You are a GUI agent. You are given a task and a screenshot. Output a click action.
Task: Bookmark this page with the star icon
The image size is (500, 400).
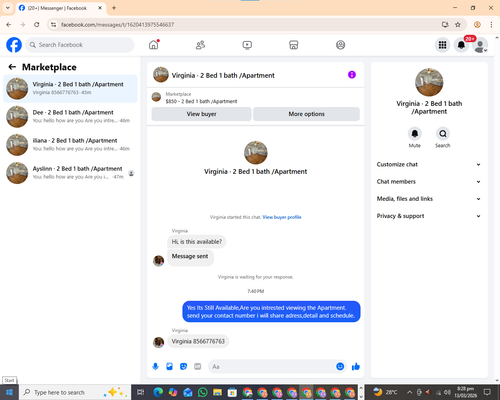point(458,25)
